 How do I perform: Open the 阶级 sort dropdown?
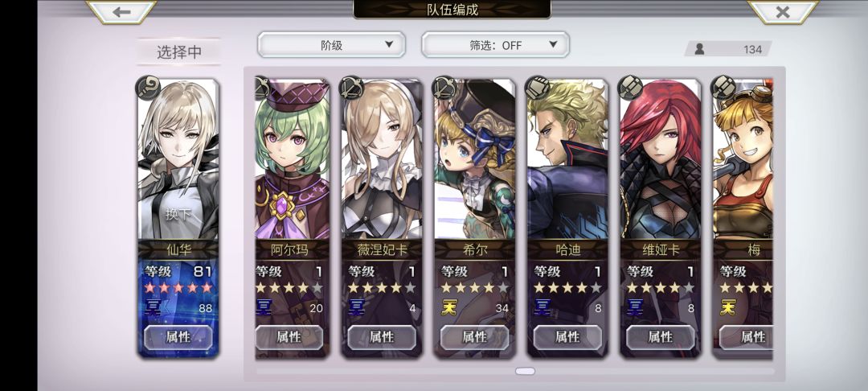pos(332,45)
